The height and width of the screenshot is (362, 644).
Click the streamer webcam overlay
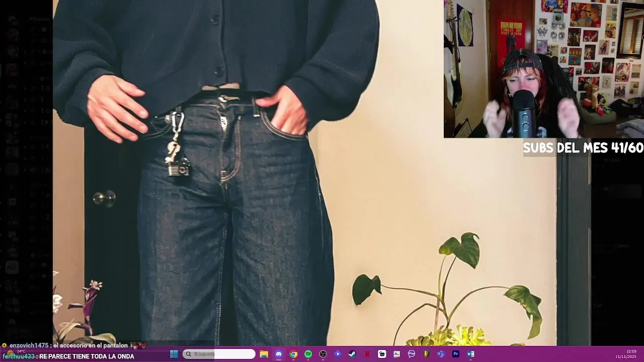543,69
